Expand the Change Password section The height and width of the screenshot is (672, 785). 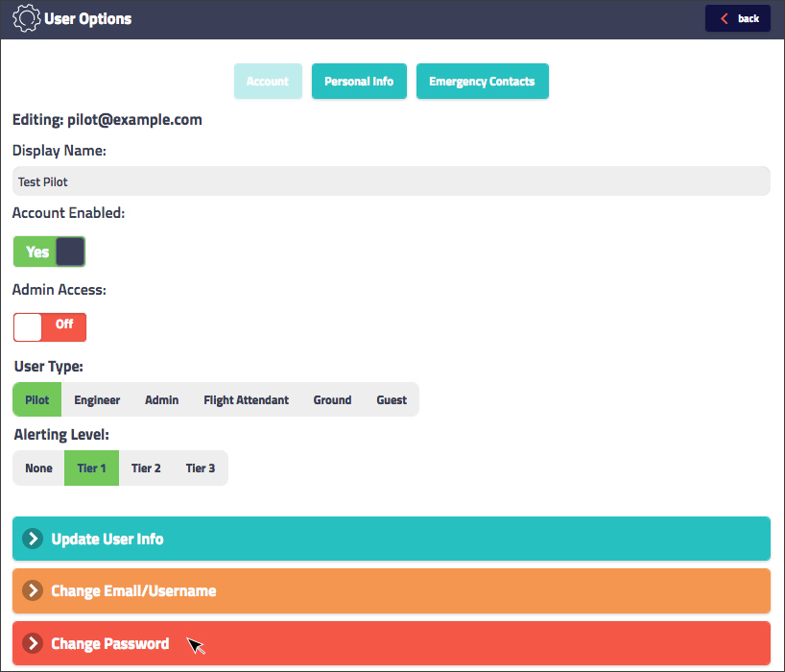[391, 643]
